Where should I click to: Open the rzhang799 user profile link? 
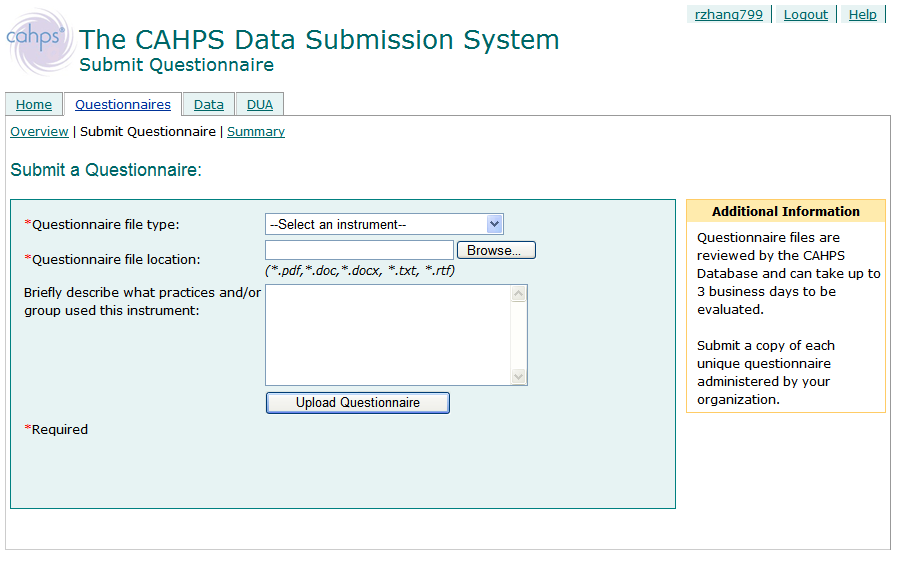[x=728, y=14]
